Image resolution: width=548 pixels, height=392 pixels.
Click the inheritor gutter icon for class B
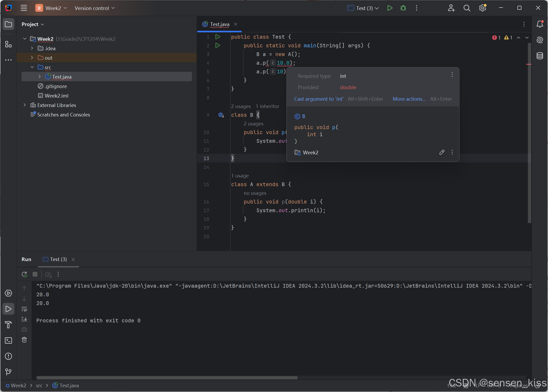[x=221, y=115]
